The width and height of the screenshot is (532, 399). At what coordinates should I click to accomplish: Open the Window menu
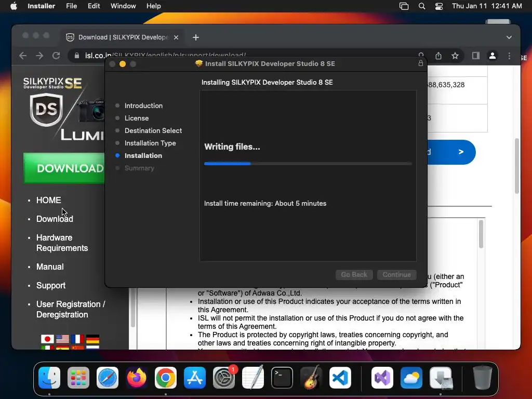tap(123, 6)
